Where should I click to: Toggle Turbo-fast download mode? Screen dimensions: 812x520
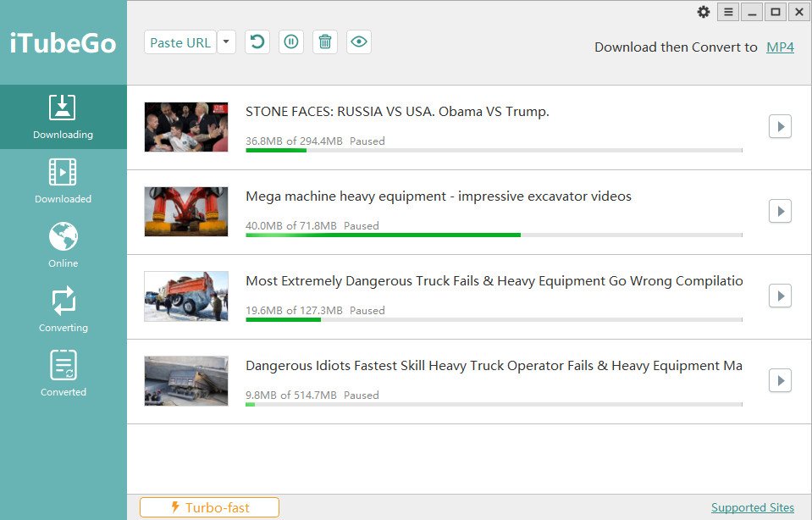(210, 507)
